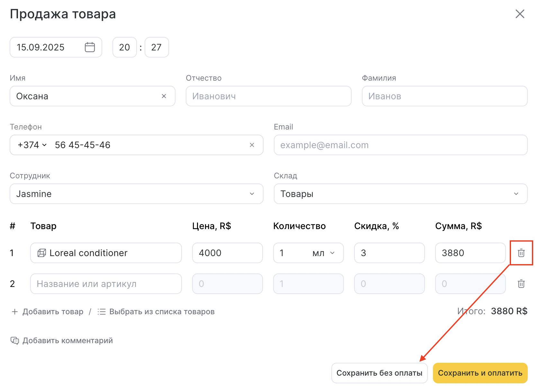Viewport: 538px width, 392px height.
Task: Click the Название или артикул field
Action: (106, 284)
